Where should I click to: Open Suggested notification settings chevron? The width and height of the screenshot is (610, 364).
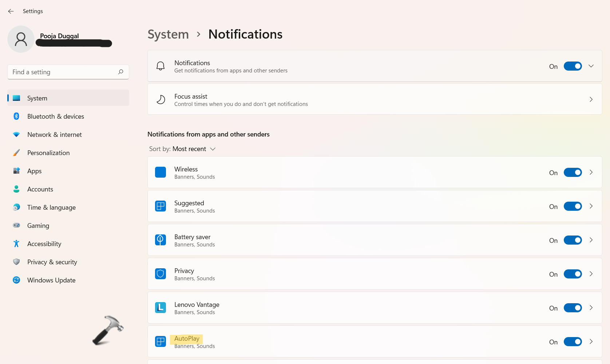tap(591, 206)
